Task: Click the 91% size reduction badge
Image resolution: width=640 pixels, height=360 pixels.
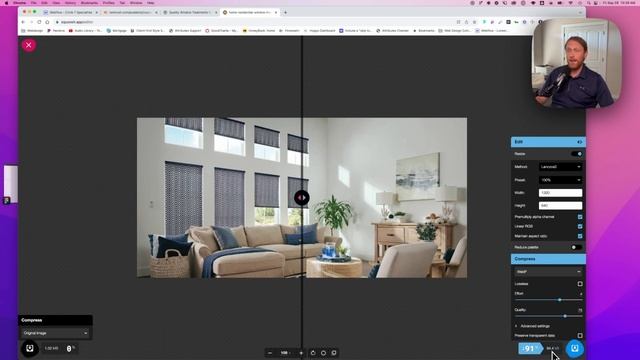Action: coord(530,349)
